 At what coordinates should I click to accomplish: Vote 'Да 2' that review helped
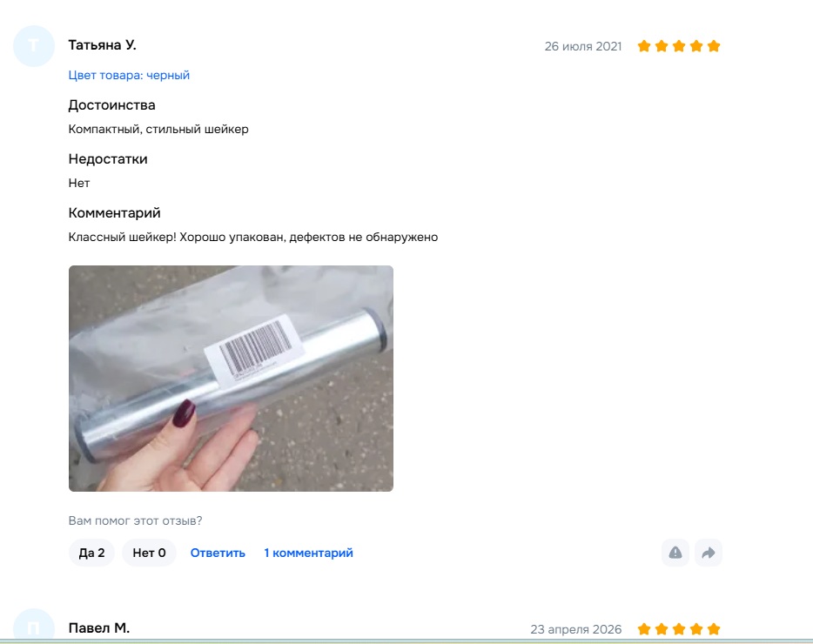91,553
